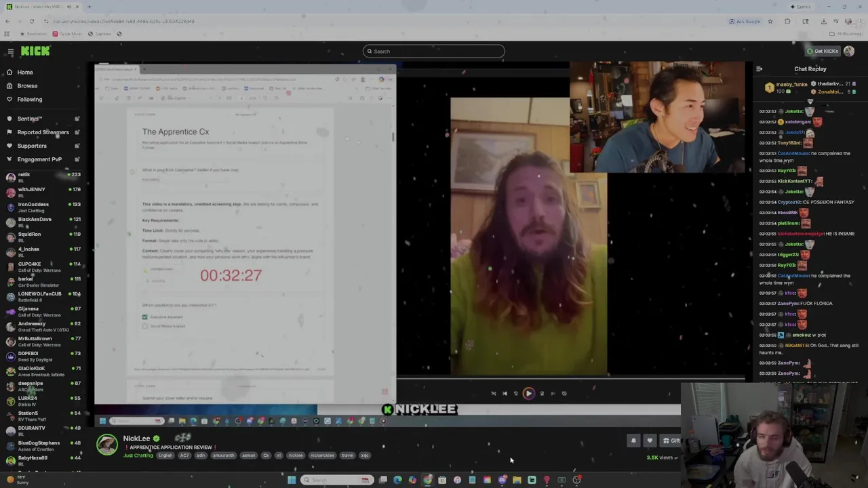Open BlueDogStephens channel in sidebar

42,445
